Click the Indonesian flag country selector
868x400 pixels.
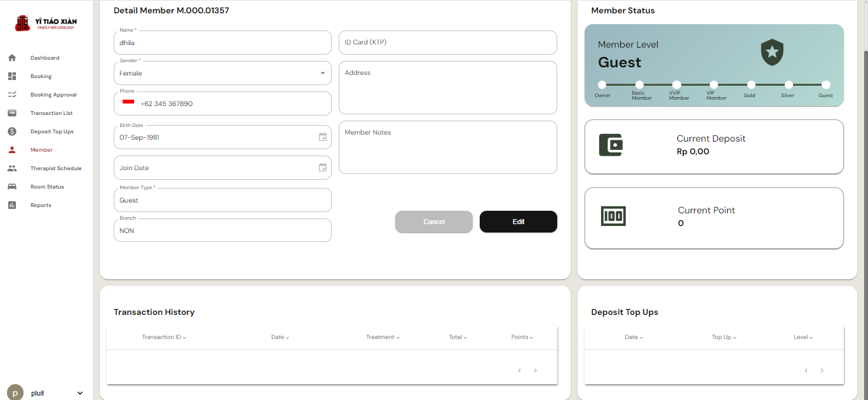(128, 103)
